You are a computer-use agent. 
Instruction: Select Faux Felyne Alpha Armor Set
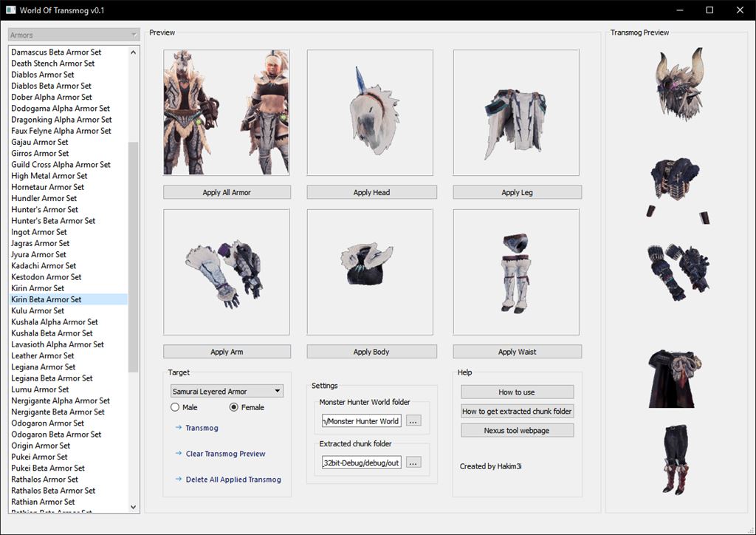pos(61,131)
